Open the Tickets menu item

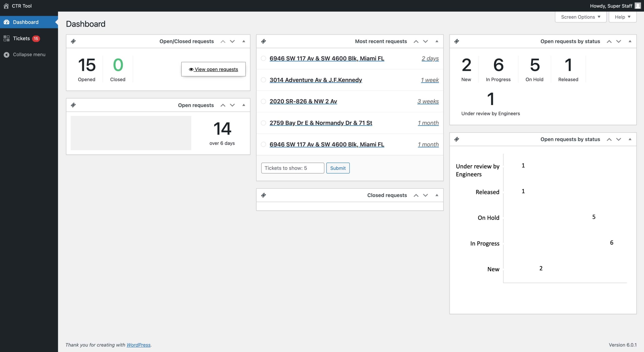click(x=29, y=38)
